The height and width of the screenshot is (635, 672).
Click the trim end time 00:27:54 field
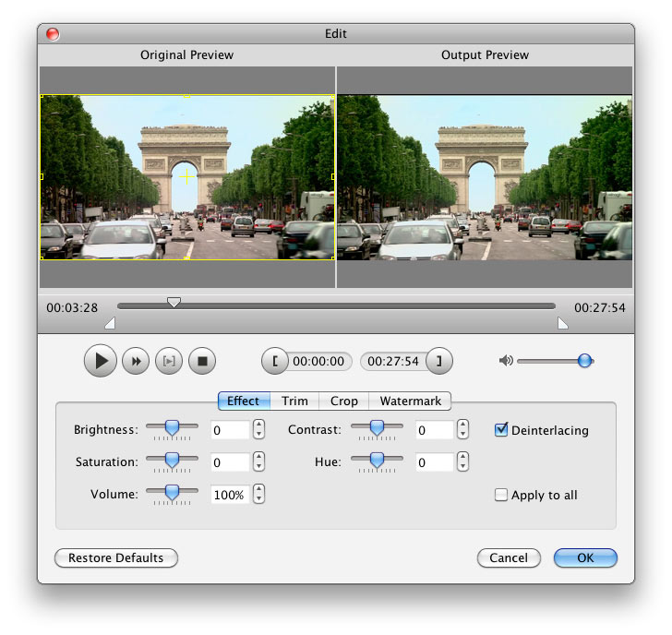[x=393, y=361]
